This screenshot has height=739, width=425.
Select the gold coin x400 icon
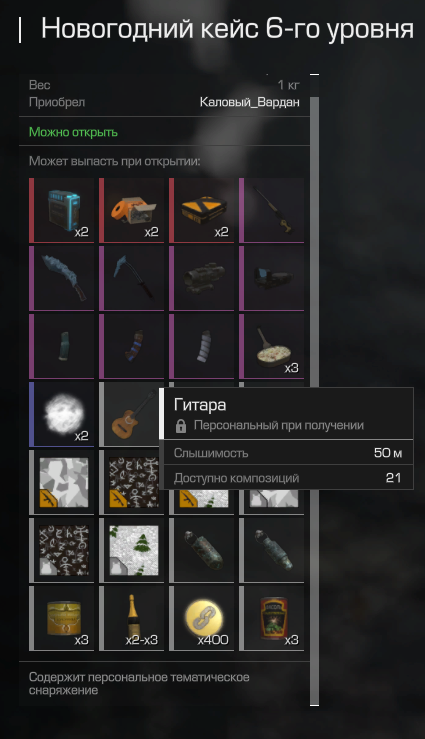tap(202, 618)
